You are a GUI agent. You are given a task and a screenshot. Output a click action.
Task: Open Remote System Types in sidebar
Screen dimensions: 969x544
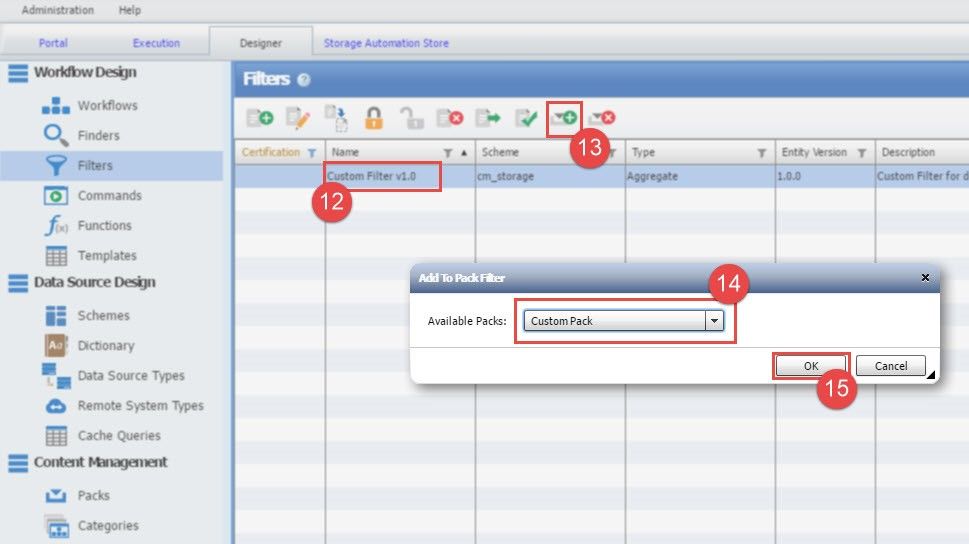[x=140, y=406]
